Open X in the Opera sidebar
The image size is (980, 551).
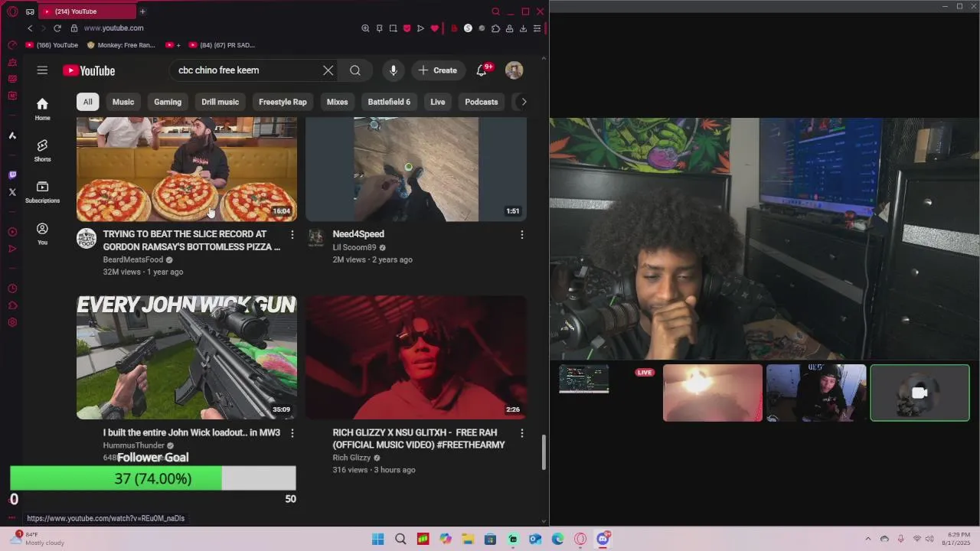[x=12, y=192]
